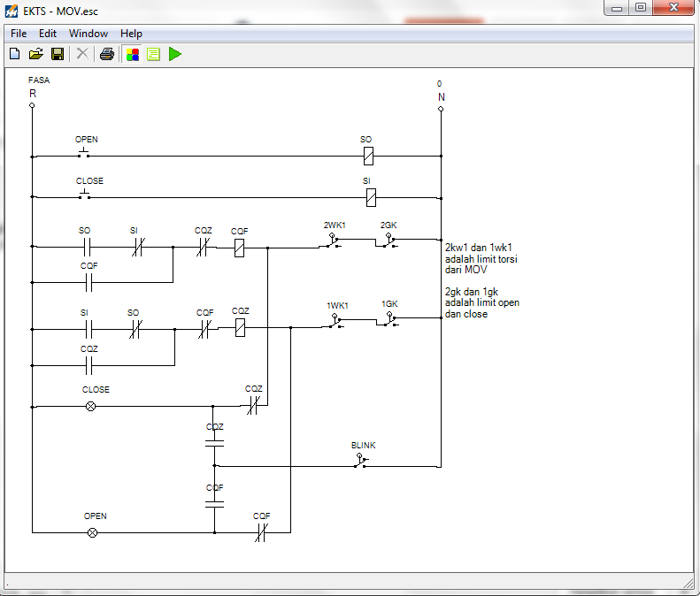Save the circuit with the floppy icon

coord(58,54)
